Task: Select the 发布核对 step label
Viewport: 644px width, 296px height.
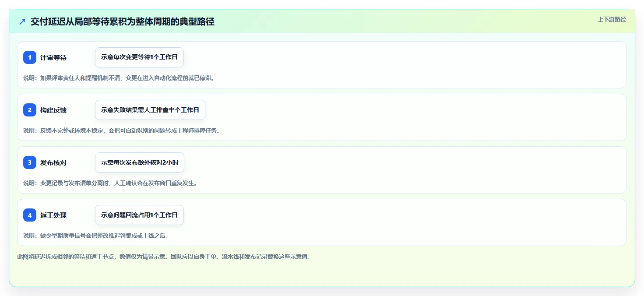Action: [53, 162]
